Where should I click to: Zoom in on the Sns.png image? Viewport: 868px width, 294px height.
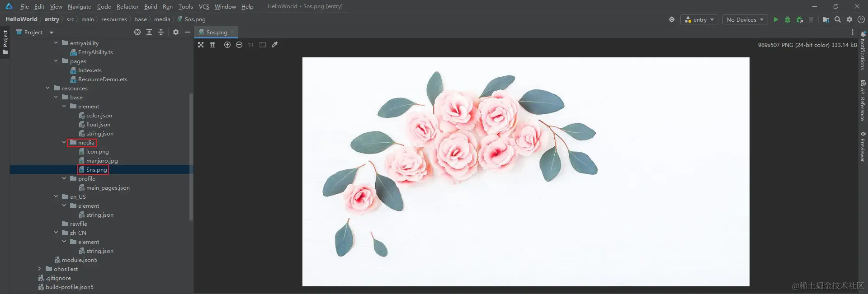227,45
